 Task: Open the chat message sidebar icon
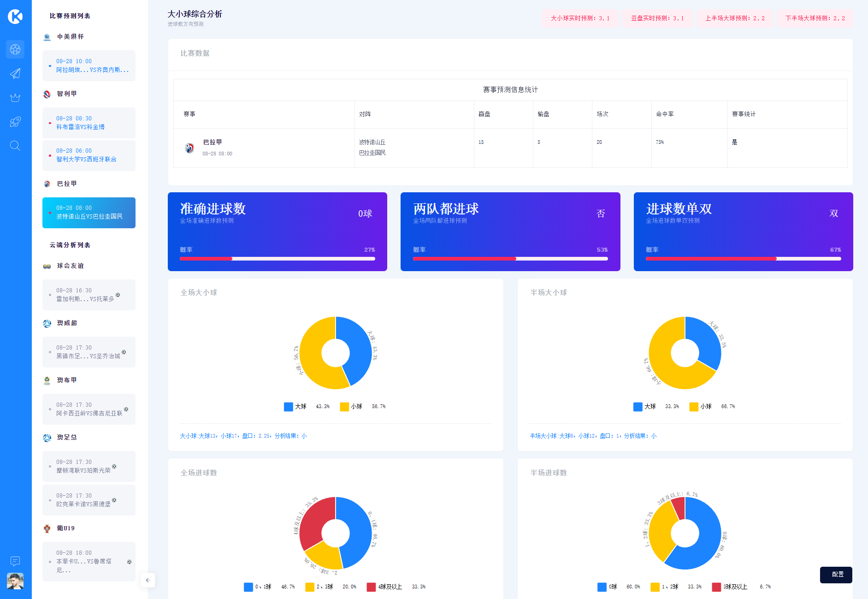click(15, 561)
